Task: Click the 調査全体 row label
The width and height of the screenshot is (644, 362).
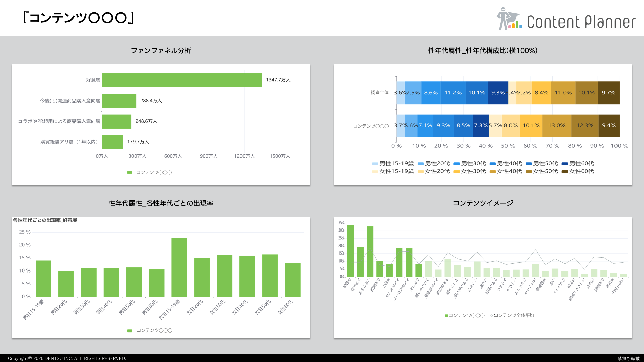Action: (x=380, y=93)
